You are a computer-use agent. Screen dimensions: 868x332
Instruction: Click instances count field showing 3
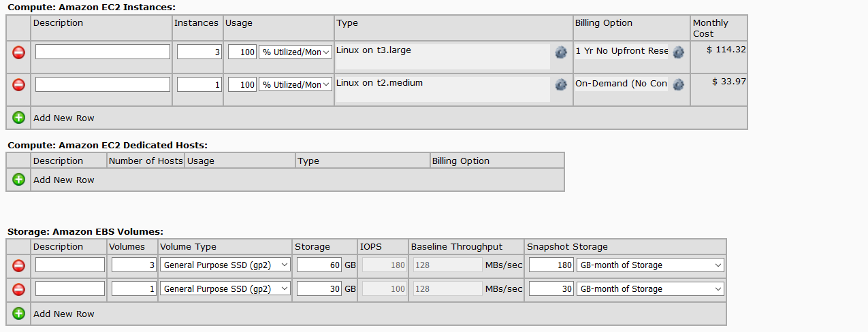pos(199,52)
